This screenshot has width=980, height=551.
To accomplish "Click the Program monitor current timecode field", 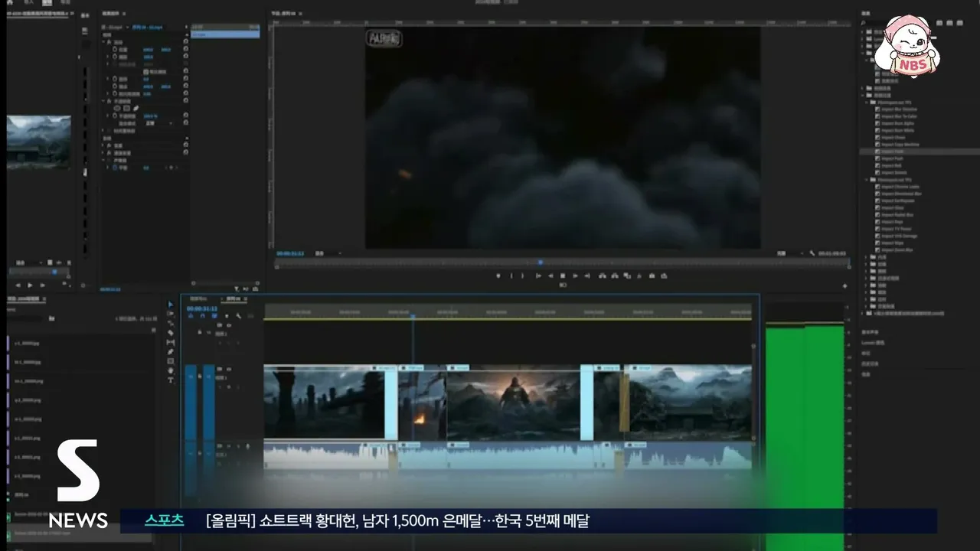I will (290, 253).
